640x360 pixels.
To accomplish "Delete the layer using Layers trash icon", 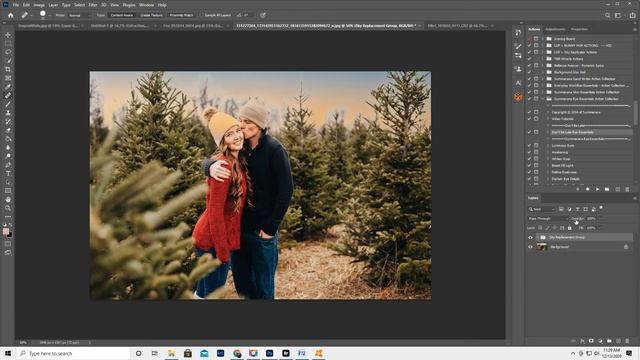I will pos(627,341).
